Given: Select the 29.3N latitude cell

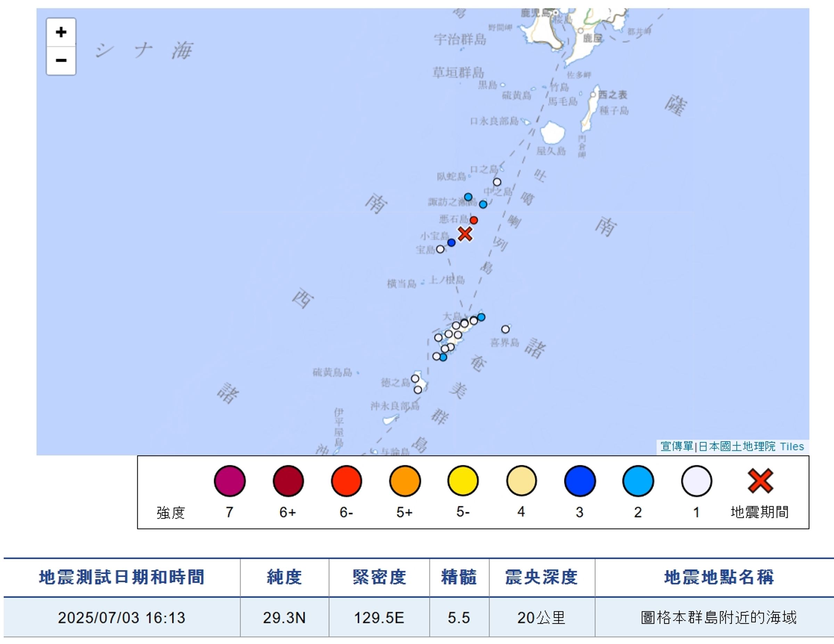Looking at the screenshot, I should 285,617.
